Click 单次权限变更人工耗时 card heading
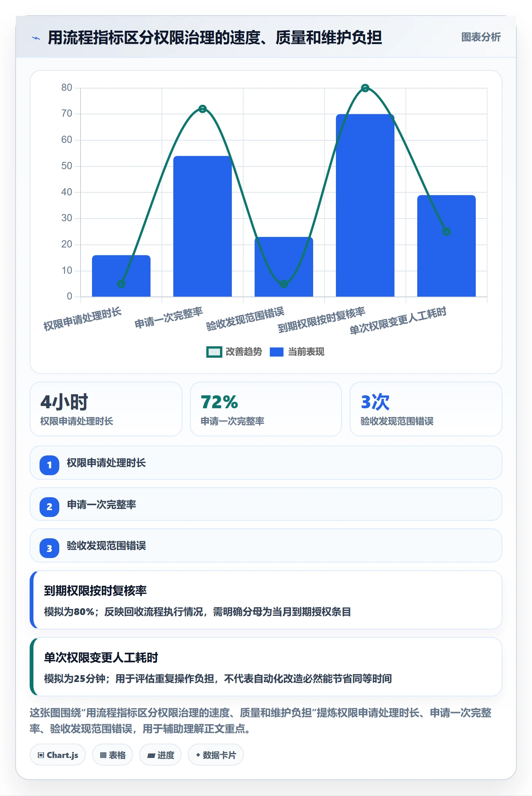This screenshot has width=532, height=796. 101,658
